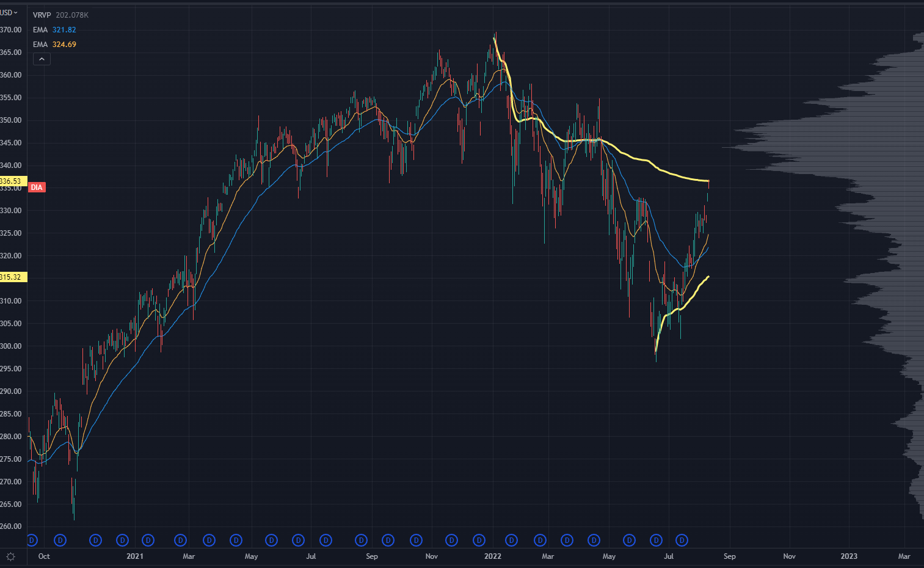Click the dividend marker just after Nov 2021 label

451,541
